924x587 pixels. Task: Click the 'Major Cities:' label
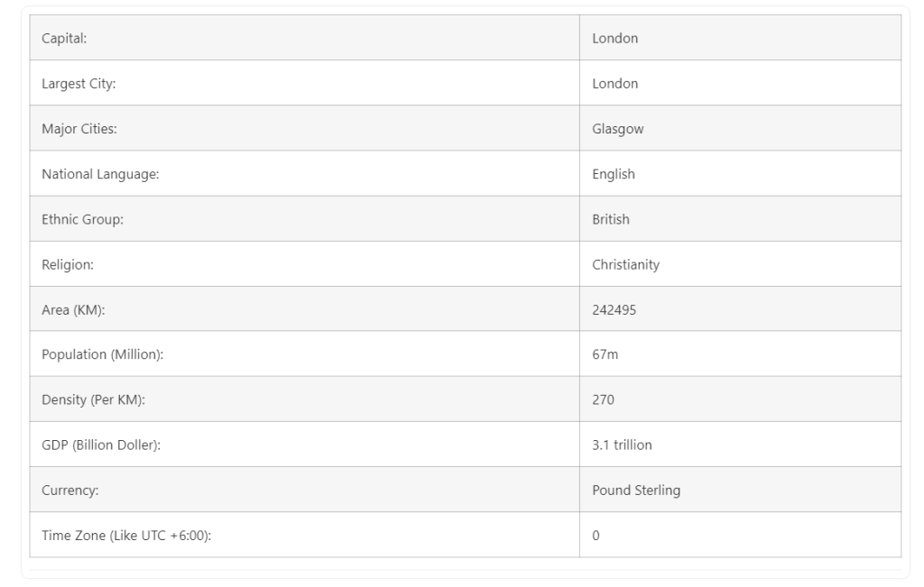coord(79,129)
